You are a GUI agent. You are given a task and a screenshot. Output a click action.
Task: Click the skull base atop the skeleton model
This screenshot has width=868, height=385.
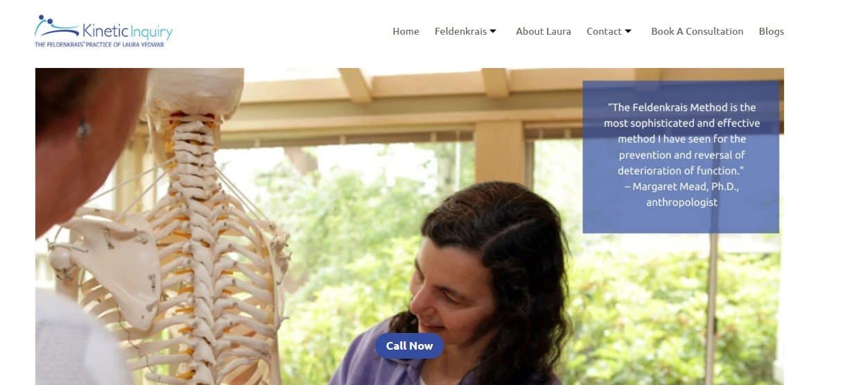(196, 94)
